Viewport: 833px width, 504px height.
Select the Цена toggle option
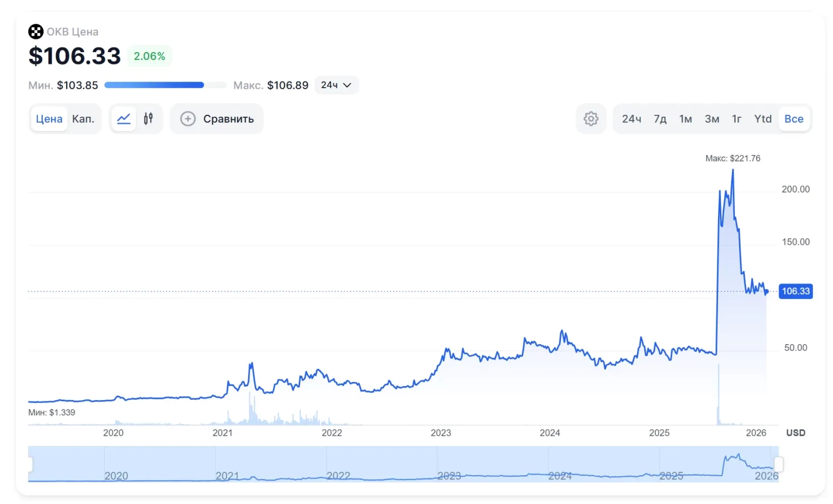point(49,119)
